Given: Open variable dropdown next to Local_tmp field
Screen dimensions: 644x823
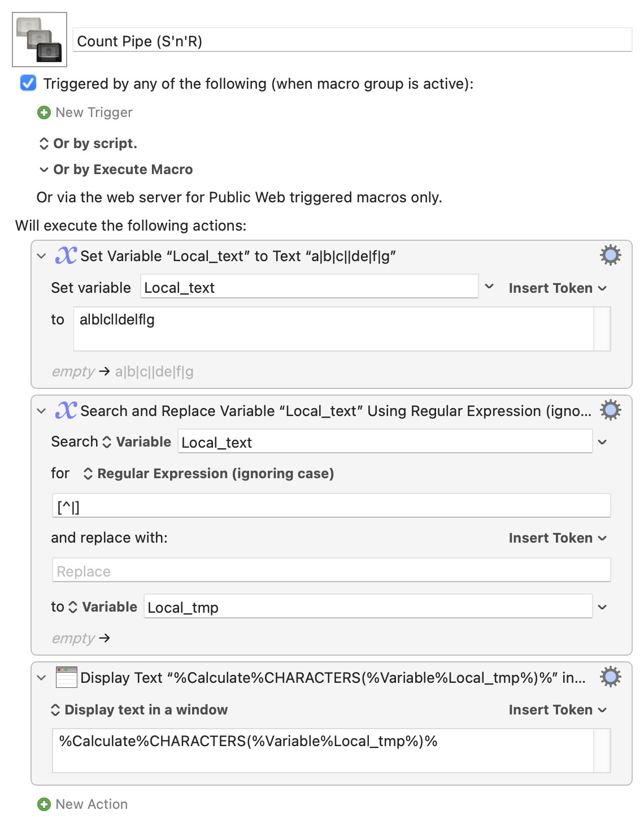Looking at the screenshot, I should 602,607.
